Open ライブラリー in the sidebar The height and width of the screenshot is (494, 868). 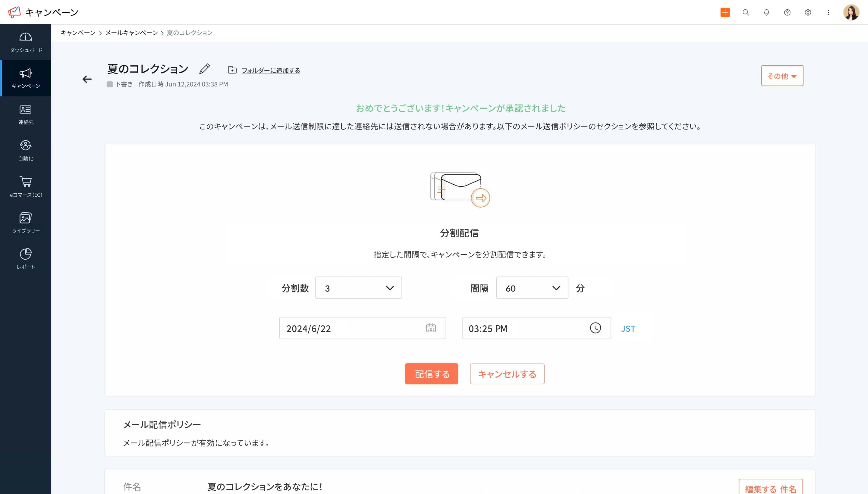point(26,223)
